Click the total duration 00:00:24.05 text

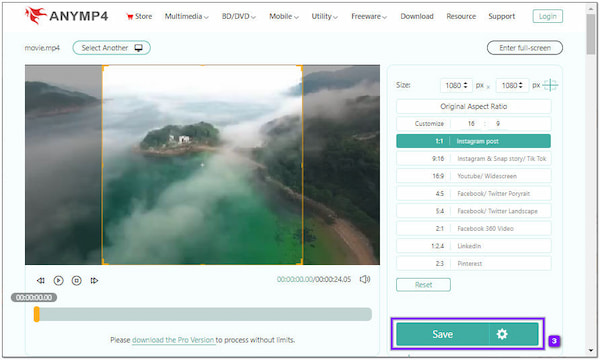333,280
